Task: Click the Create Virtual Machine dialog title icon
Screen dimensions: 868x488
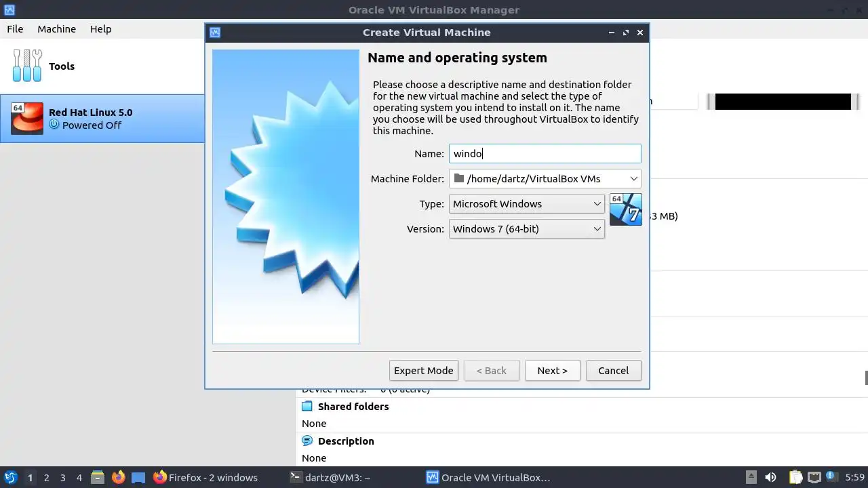Action: click(x=215, y=32)
